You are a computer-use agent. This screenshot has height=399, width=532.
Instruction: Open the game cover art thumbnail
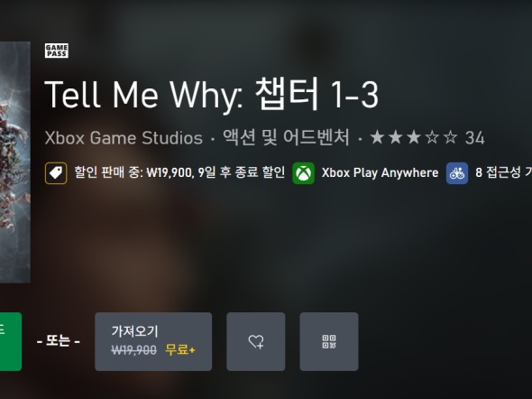pyautogui.click(x=15, y=162)
